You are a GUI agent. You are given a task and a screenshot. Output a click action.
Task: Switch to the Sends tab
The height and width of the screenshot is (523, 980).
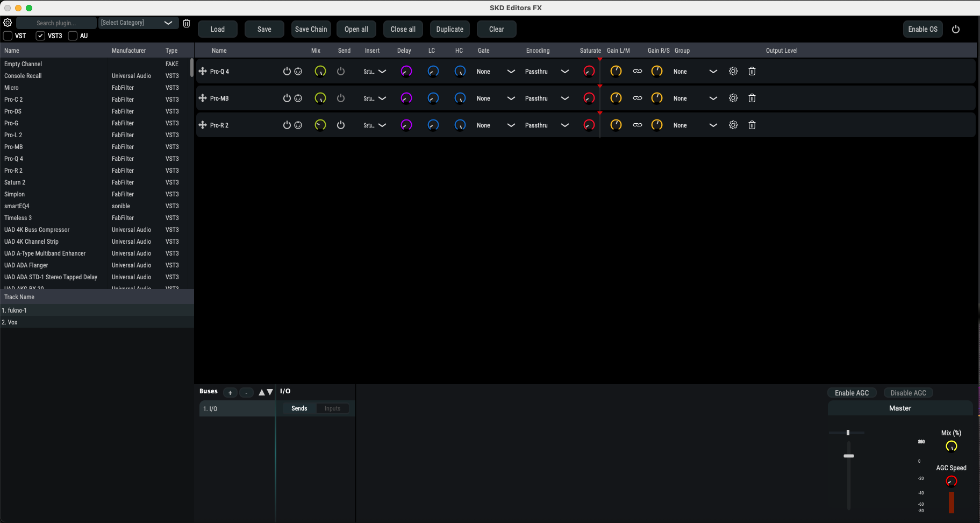pos(299,408)
